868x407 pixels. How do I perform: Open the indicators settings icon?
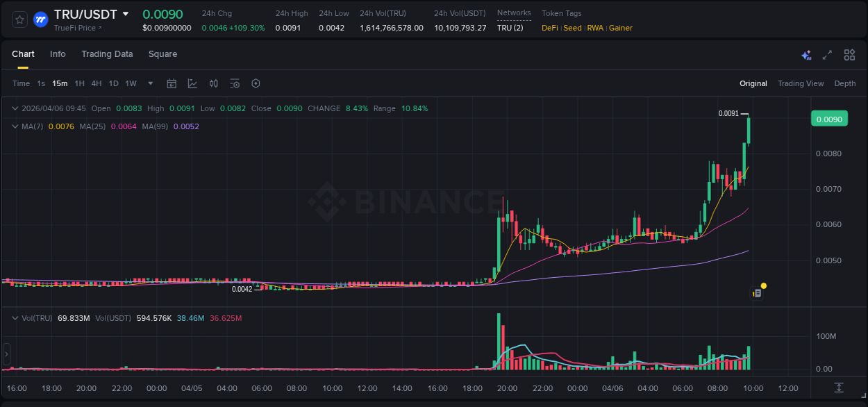coord(235,83)
